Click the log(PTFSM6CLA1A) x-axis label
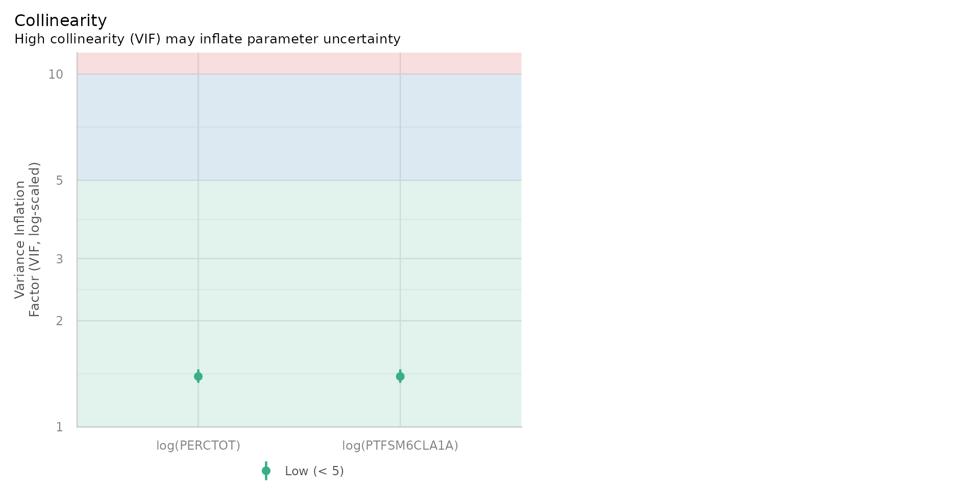The image size is (980, 490). (x=400, y=446)
